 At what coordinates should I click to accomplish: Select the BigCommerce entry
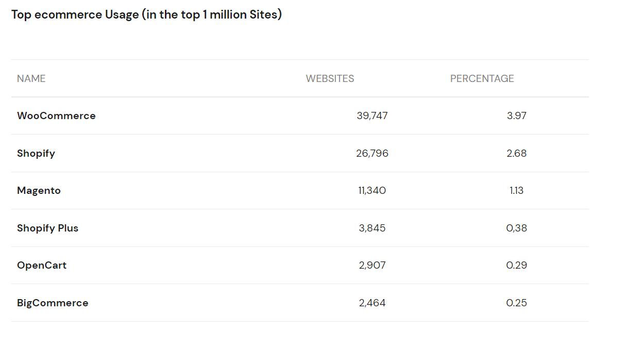[53, 303]
